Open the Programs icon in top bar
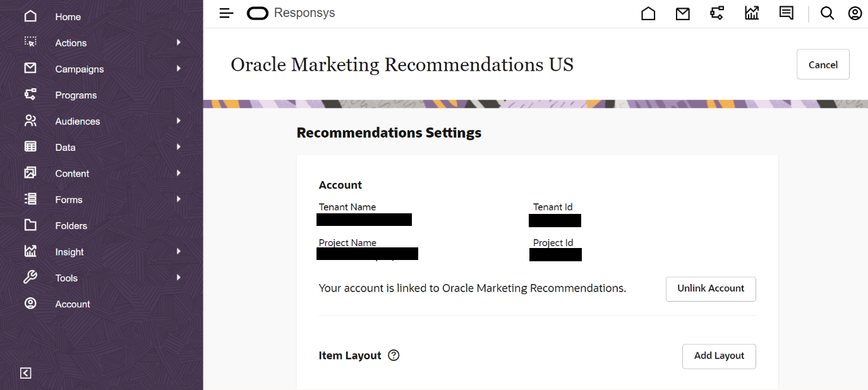Viewport: 868px width, 390px height. pos(717,13)
